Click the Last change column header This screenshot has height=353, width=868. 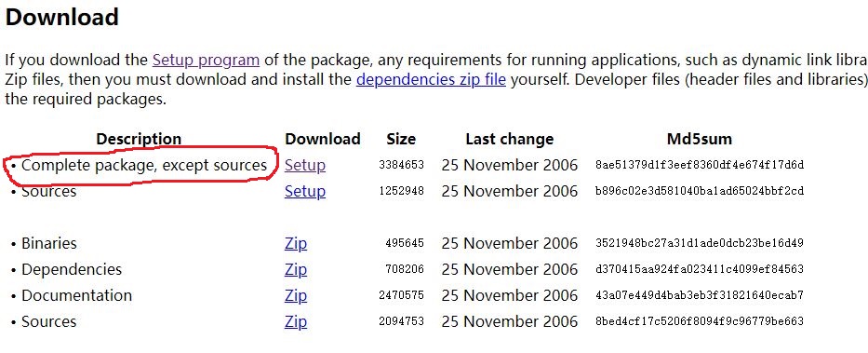pos(509,139)
